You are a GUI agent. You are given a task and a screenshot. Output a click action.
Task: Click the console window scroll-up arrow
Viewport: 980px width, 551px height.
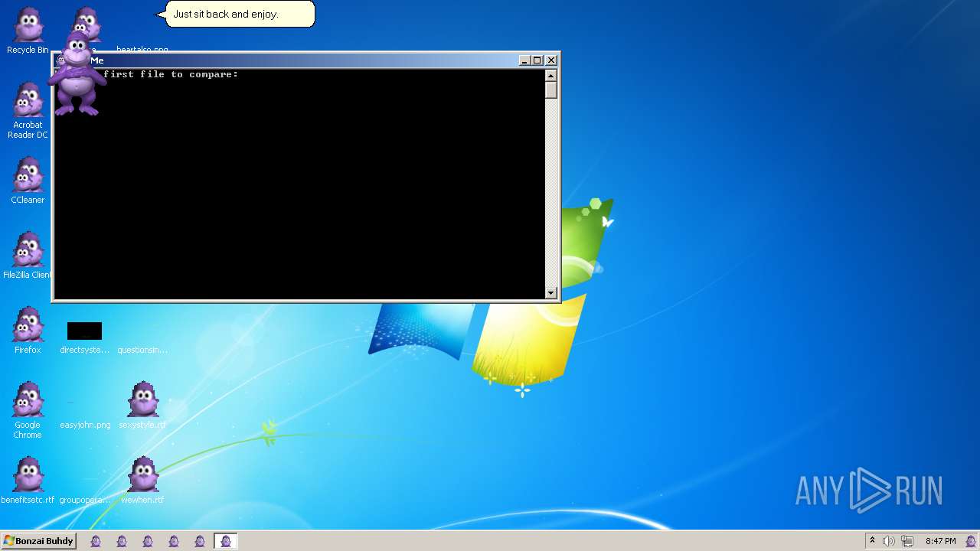click(x=550, y=75)
